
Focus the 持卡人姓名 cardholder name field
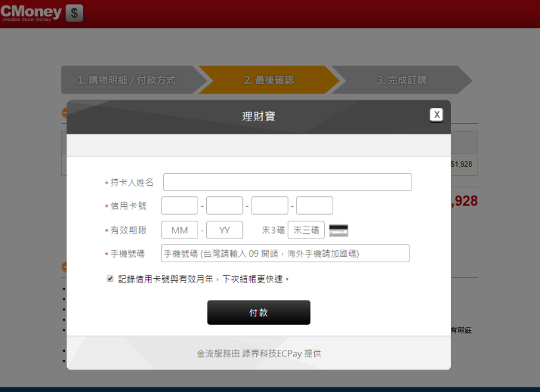[x=288, y=182]
